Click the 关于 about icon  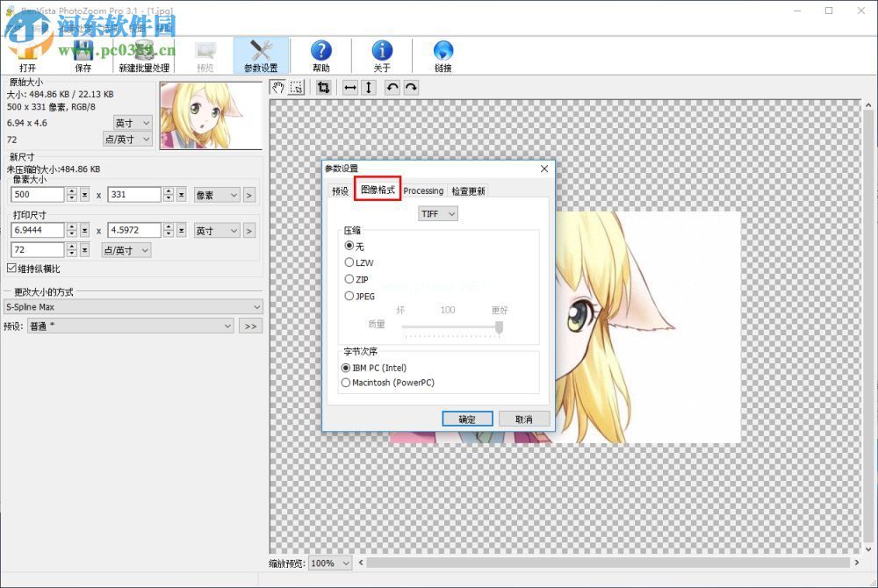click(382, 53)
